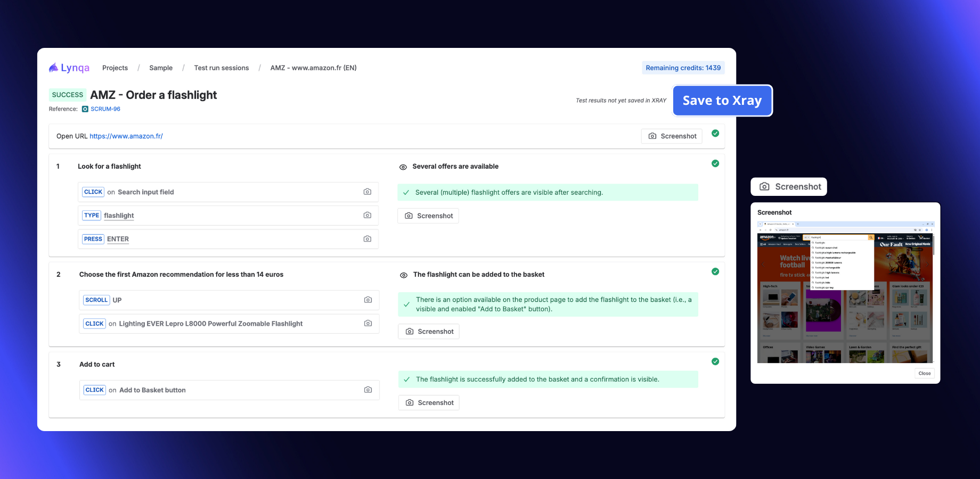Open the https://www.amazon.fr/ link
Image resolution: width=980 pixels, height=479 pixels.
tap(126, 136)
